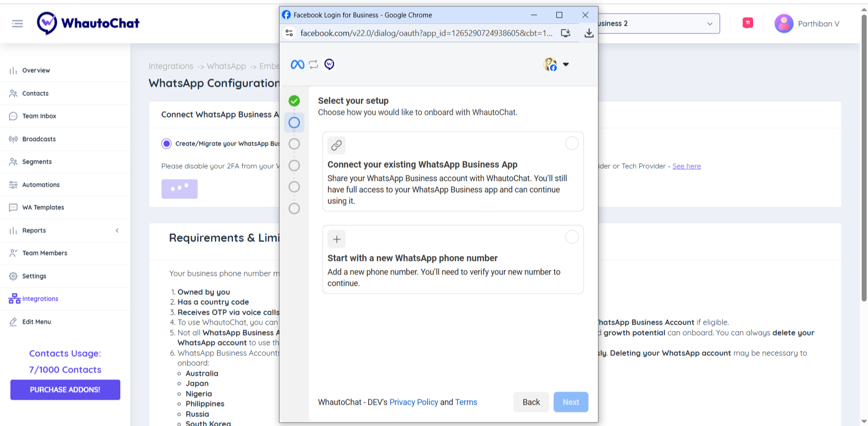Click the Team Inbox chat bubble icon

(x=13, y=116)
